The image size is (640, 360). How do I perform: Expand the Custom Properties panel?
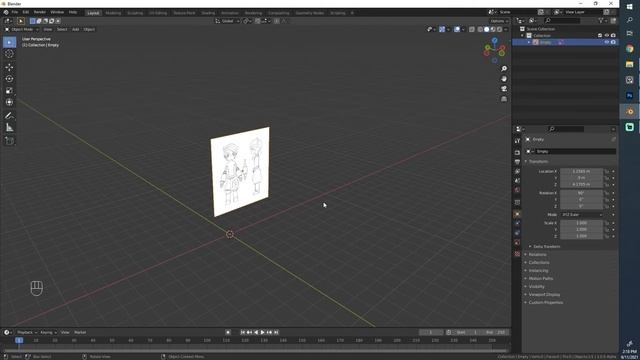545,302
